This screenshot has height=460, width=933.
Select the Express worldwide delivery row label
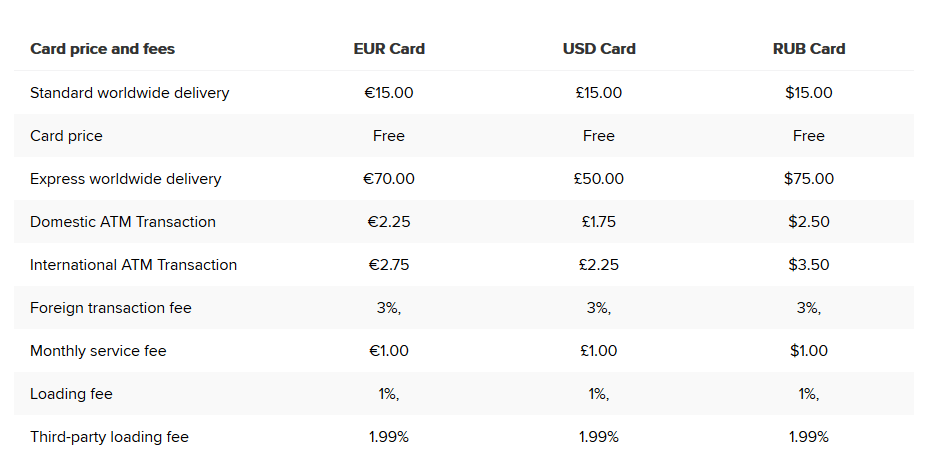pos(126,179)
